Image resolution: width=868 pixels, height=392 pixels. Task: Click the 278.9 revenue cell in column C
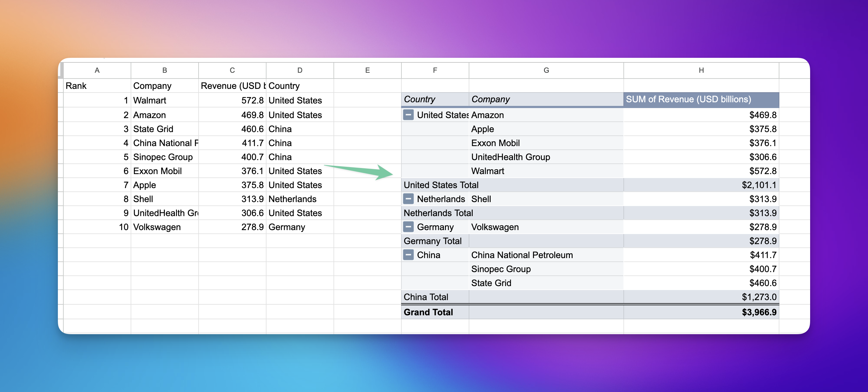pyautogui.click(x=232, y=227)
